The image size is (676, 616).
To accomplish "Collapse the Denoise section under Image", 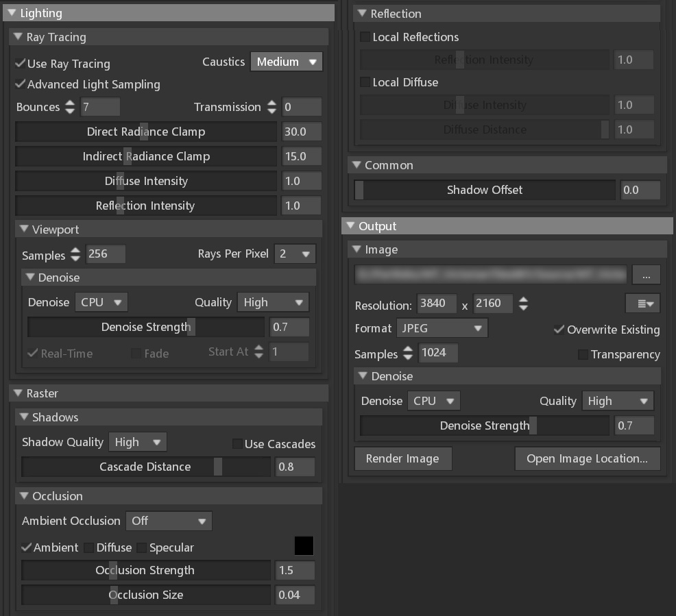I will 361,376.
